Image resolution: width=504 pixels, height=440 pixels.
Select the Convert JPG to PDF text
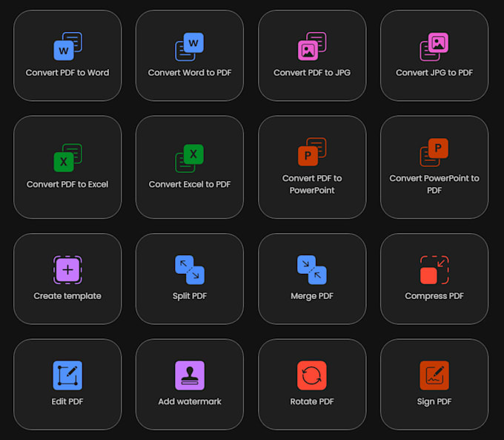pyautogui.click(x=434, y=73)
